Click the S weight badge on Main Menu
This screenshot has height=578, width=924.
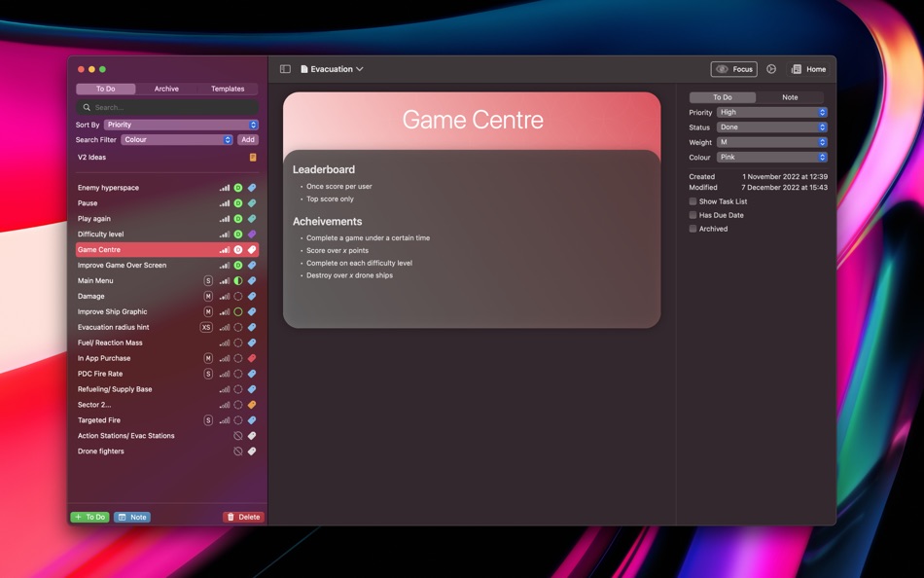coord(208,281)
